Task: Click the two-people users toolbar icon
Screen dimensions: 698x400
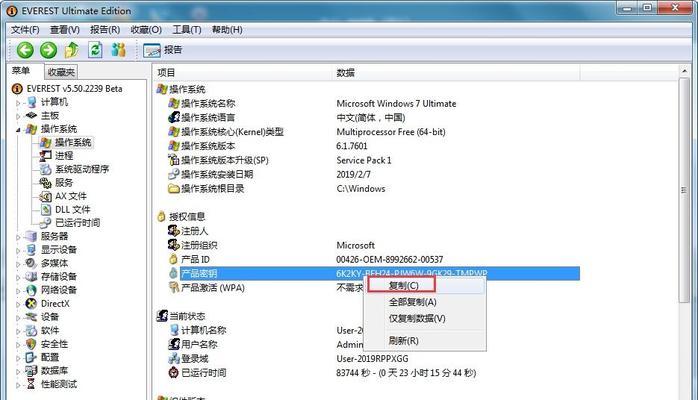Action: (118, 50)
